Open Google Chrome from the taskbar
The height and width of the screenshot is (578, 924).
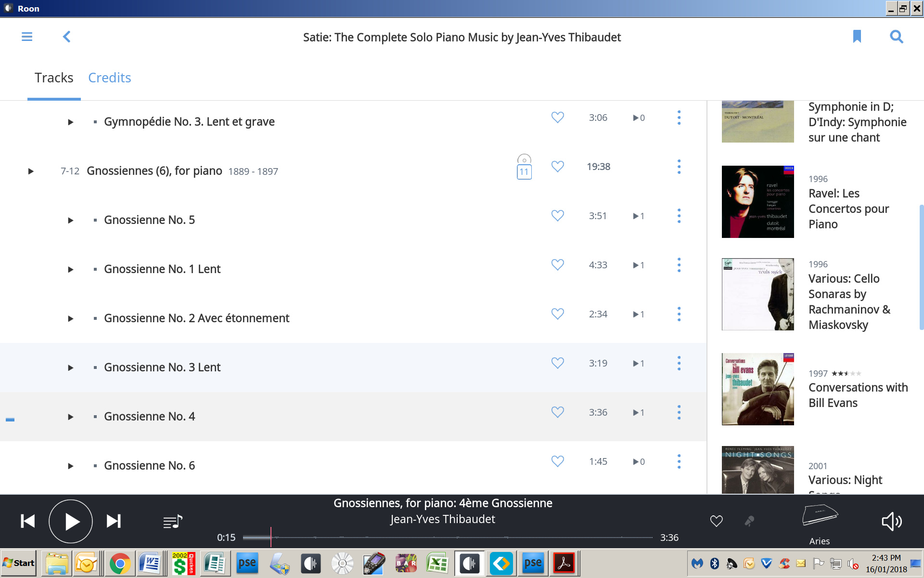(x=120, y=564)
